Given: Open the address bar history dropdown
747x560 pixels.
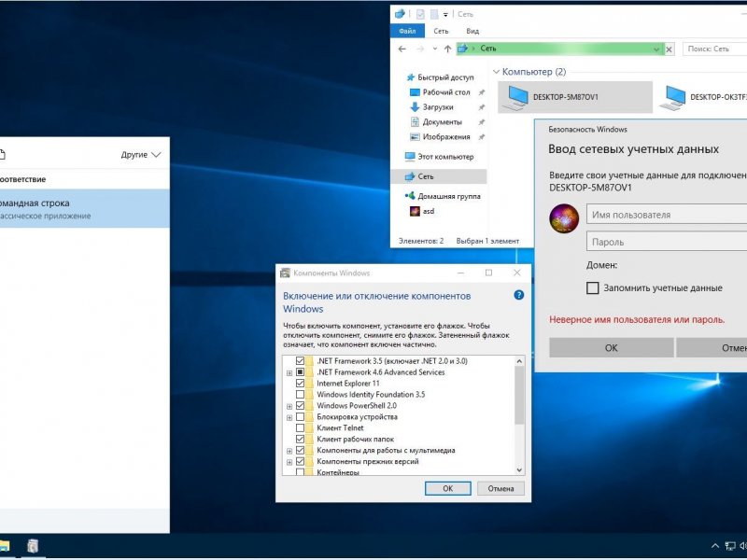Looking at the screenshot, I should (x=656, y=49).
